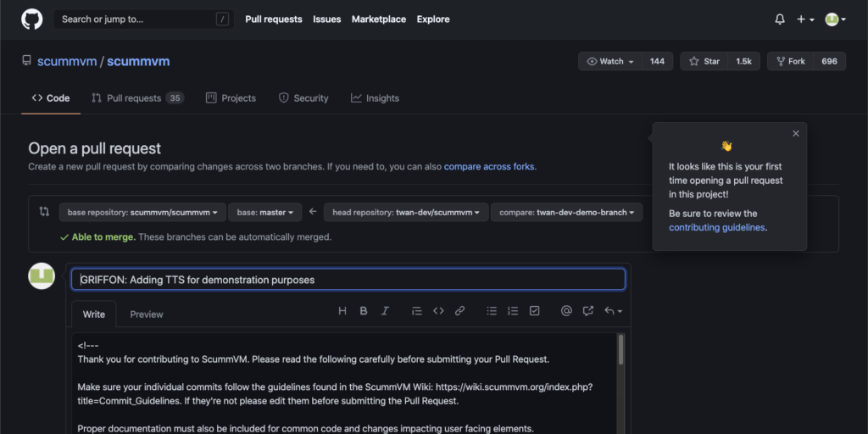Apply italic formatting
The width and height of the screenshot is (868, 434).
385,311
